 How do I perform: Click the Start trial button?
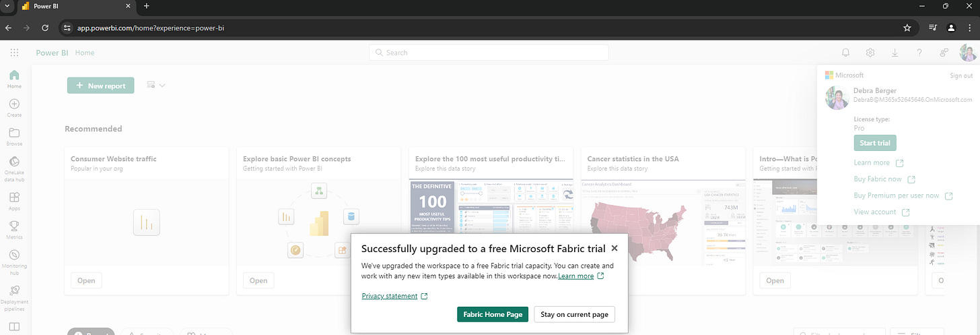pos(875,143)
